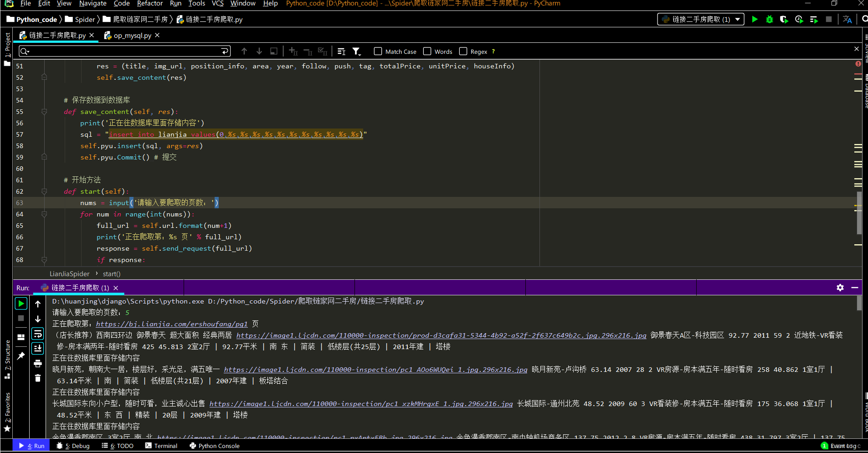Switch to op_mysql.py editor tab
The height and width of the screenshot is (453, 868).
click(x=133, y=36)
